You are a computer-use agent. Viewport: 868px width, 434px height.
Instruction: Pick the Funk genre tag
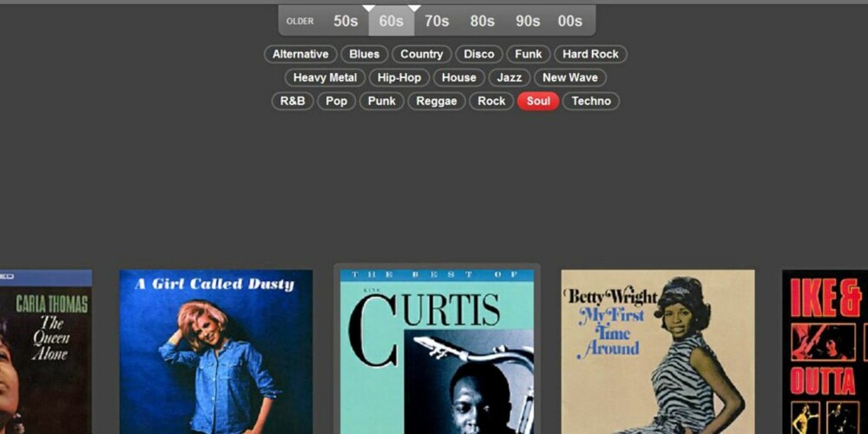click(528, 54)
